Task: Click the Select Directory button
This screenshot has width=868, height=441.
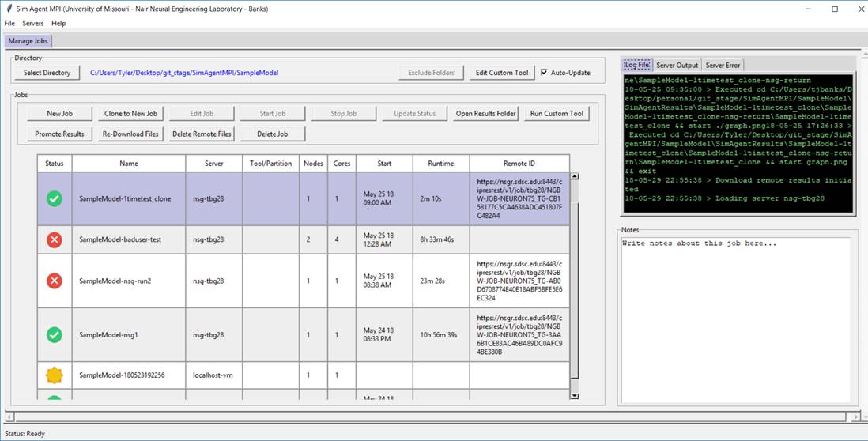Action: (x=47, y=73)
